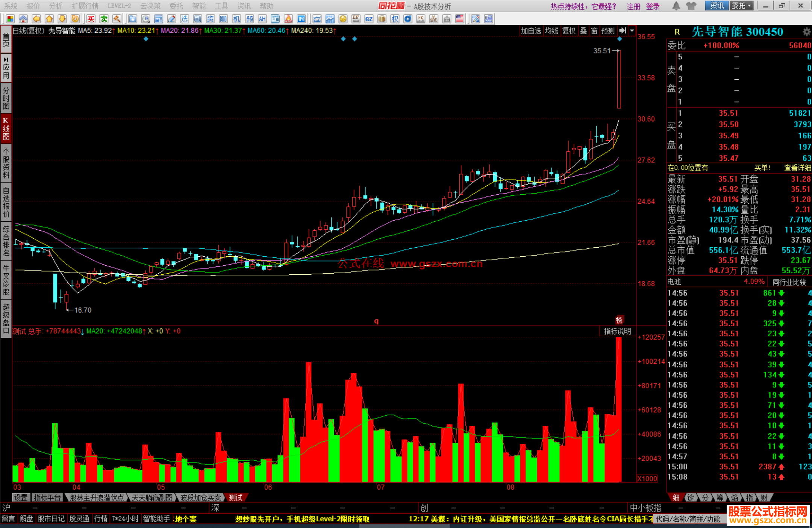Click the green 卖 sell toolbar icon
The height and width of the screenshot is (528, 812).
coord(104,19)
